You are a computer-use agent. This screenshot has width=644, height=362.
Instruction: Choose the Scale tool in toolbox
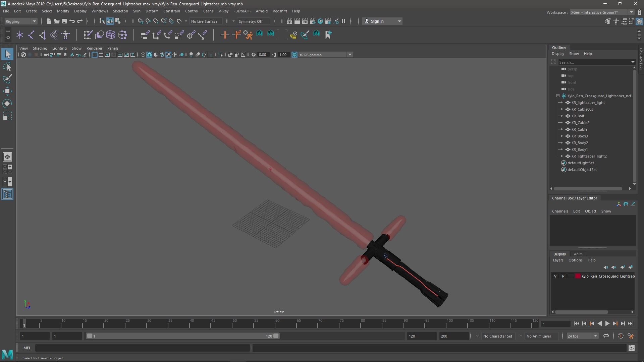[x=7, y=116]
